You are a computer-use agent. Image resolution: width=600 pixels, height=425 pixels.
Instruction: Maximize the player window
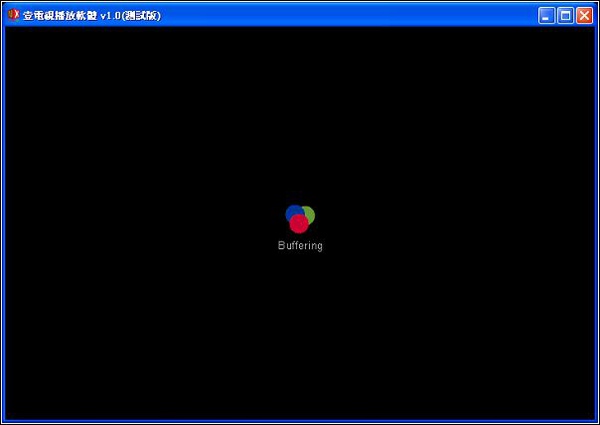pyautogui.click(x=566, y=15)
